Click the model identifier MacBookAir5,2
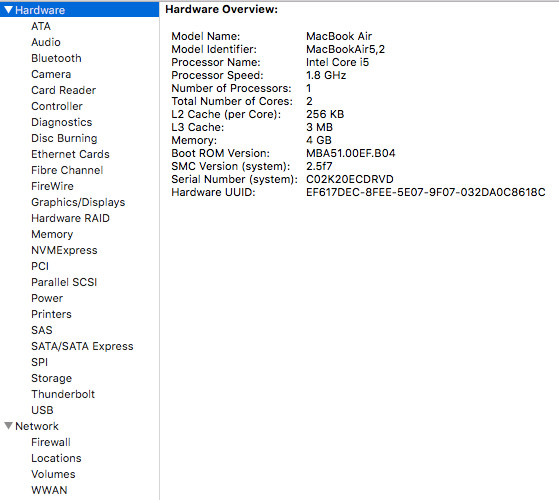The height and width of the screenshot is (500, 559). coord(345,49)
